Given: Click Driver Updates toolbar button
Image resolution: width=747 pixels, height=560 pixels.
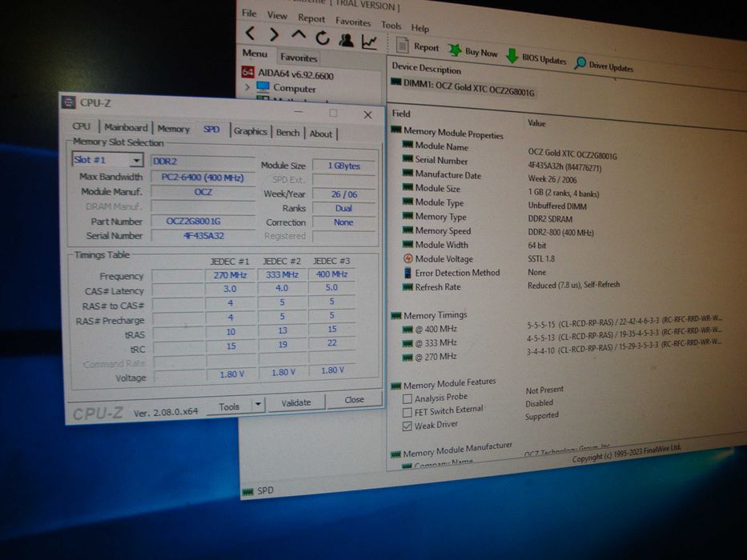Looking at the screenshot, I should [604, 65].
